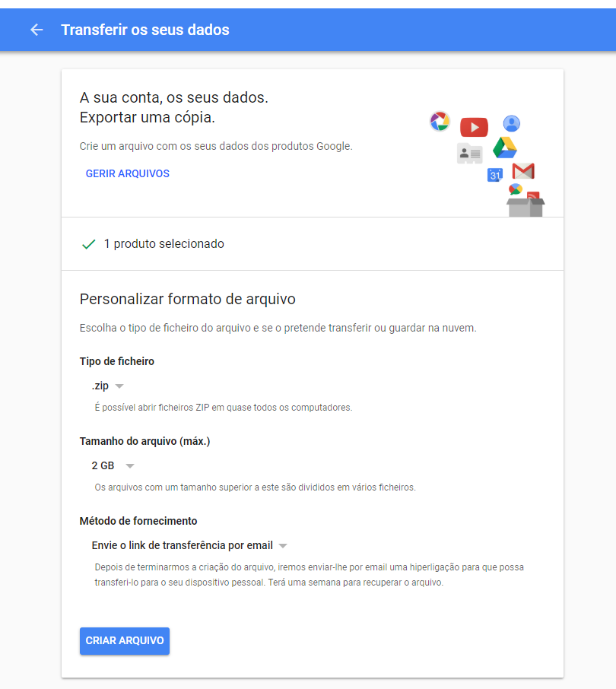Click the Gmail envelope icon
Viewport: 616px width, 689px height.
pos(523,171)
